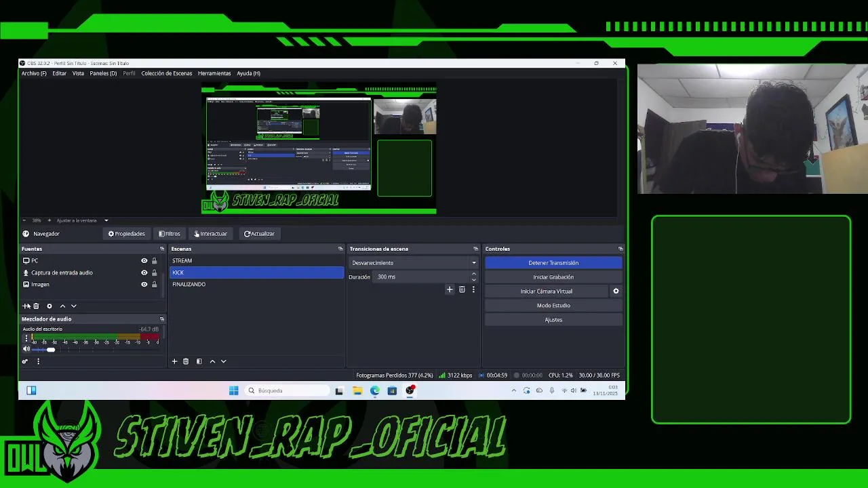Open File Explorer from the taskbar
This screenshot has height=488, width=868.
click(x=357, y=390)
